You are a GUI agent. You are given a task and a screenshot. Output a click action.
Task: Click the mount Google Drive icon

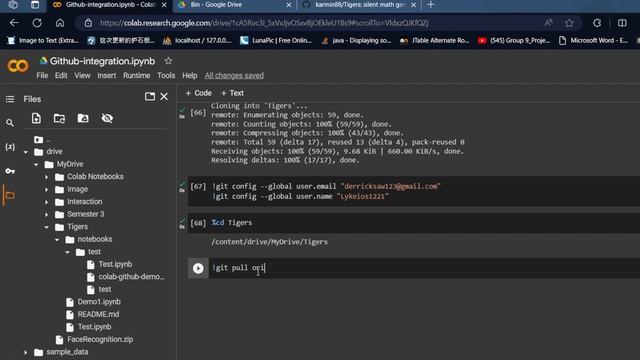point(83,118)
